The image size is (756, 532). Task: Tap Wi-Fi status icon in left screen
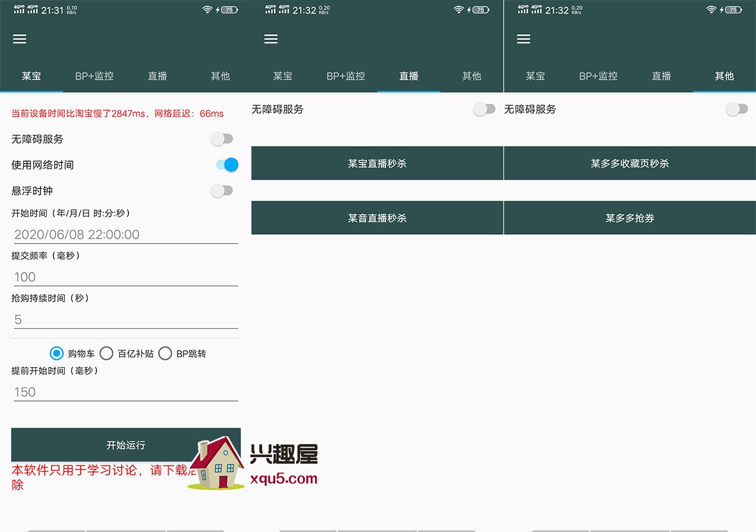click(207, 10)
